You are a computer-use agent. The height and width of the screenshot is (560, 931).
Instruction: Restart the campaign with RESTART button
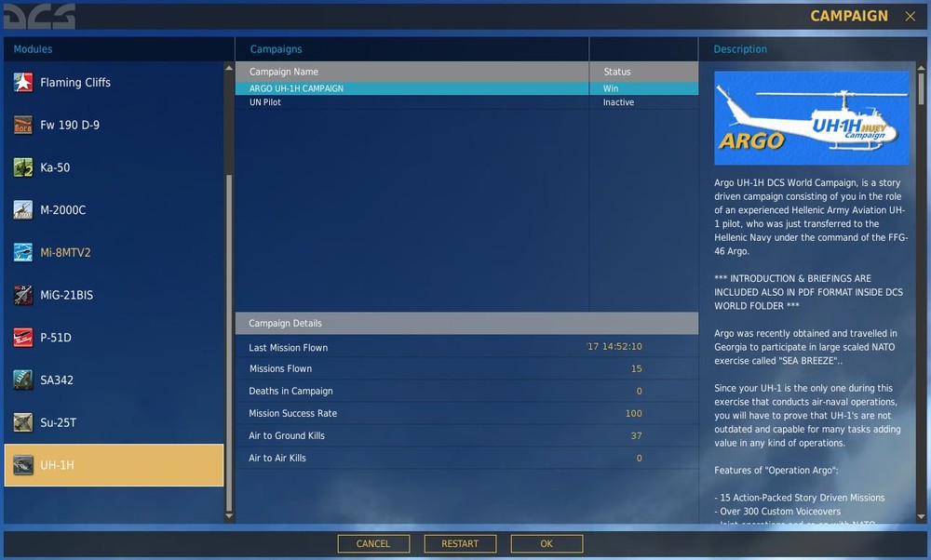point(460,543)
